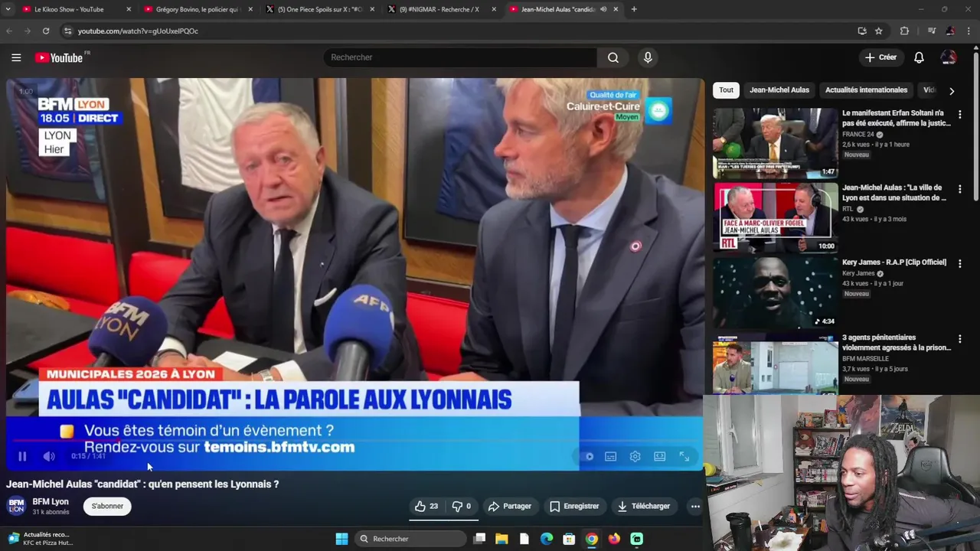This screenshot has width=980, height=551.
Task: Install-app icon in the address bar
Action: [862, 31]
